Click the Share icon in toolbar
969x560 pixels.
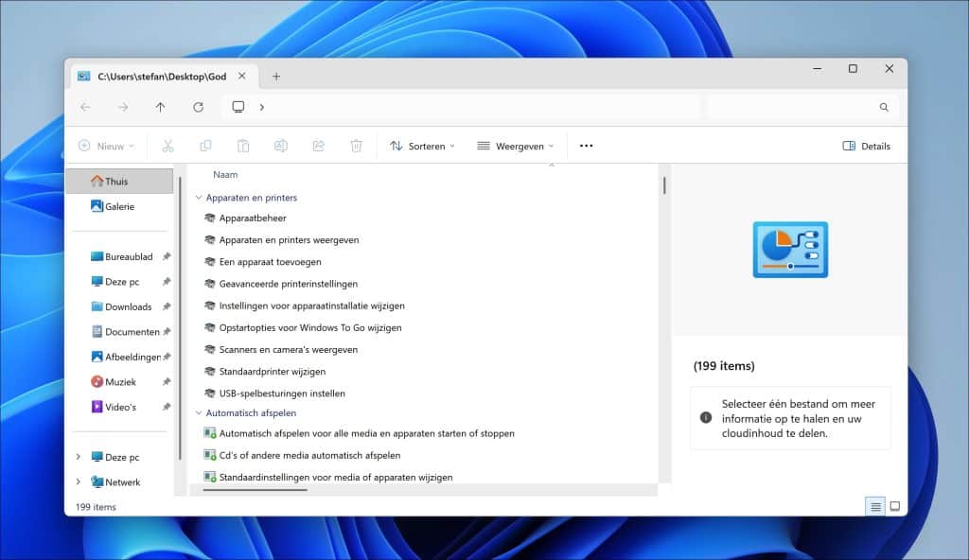coord(319,146)
